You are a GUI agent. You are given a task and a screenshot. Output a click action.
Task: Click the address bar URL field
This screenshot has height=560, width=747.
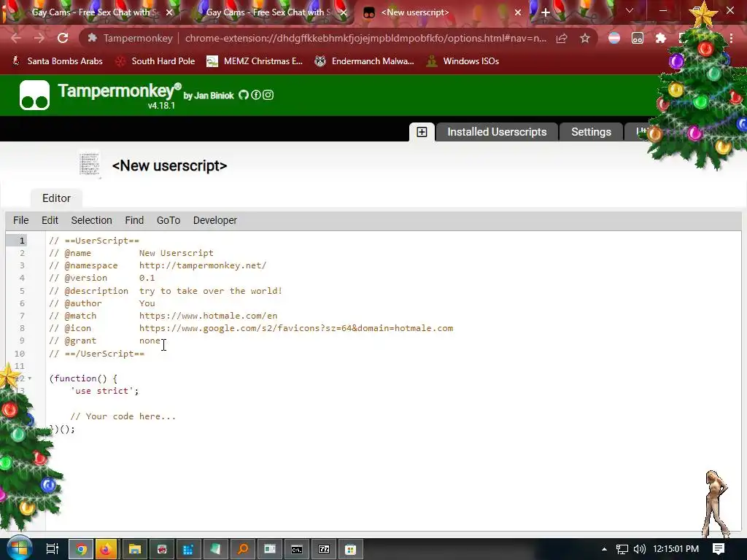tap(366, 38)
